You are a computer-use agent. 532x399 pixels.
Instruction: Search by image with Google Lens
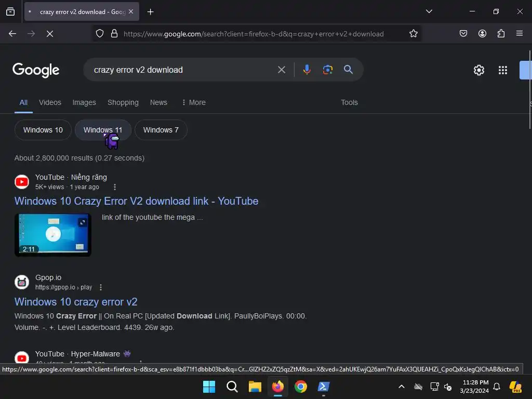[x=327, y=70]
